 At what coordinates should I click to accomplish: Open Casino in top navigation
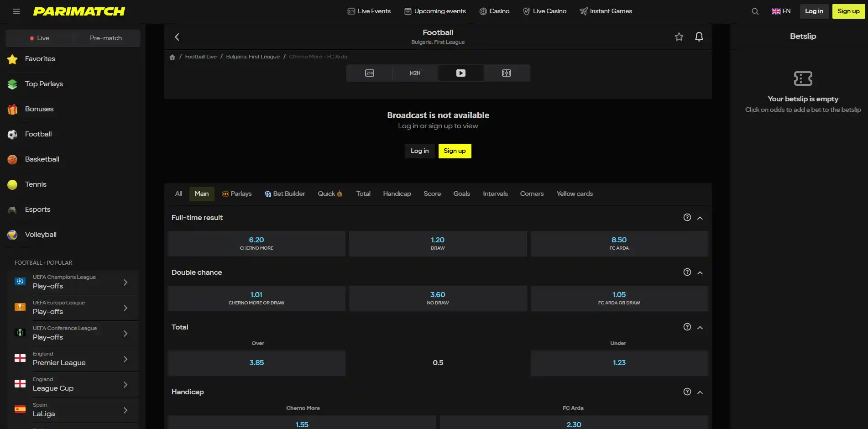494,11
